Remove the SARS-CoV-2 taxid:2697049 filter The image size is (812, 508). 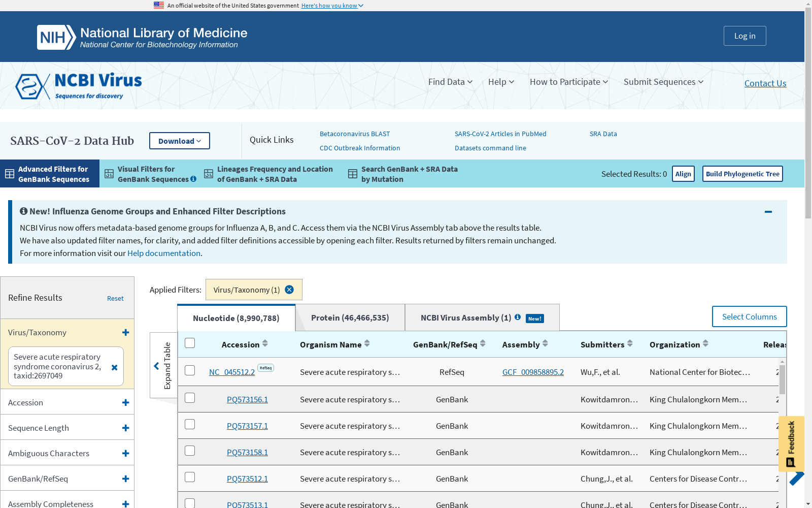tap(114, 367)
